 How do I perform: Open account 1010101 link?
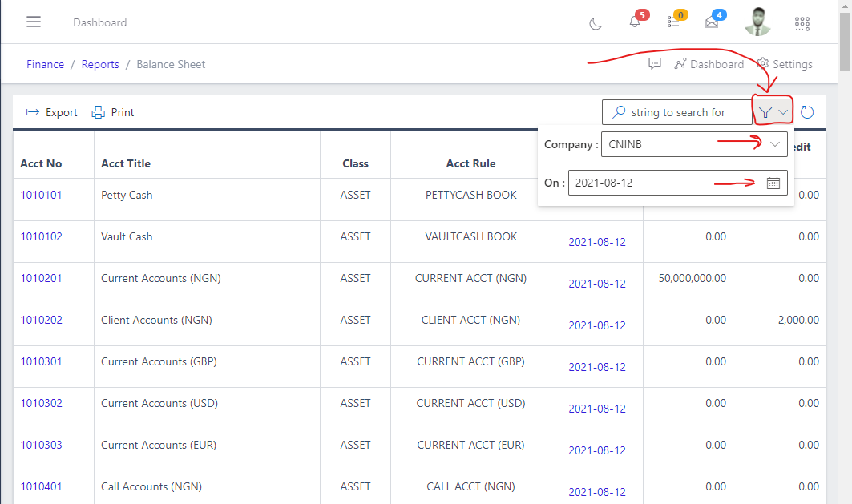coord(42,195)
